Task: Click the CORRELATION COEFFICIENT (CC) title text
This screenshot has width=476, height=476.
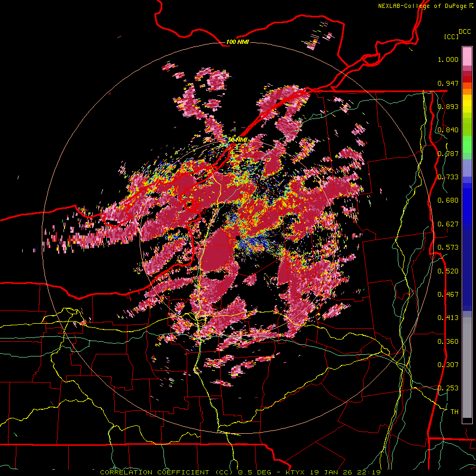Action: pyautogui.click(x=167, y=472)
